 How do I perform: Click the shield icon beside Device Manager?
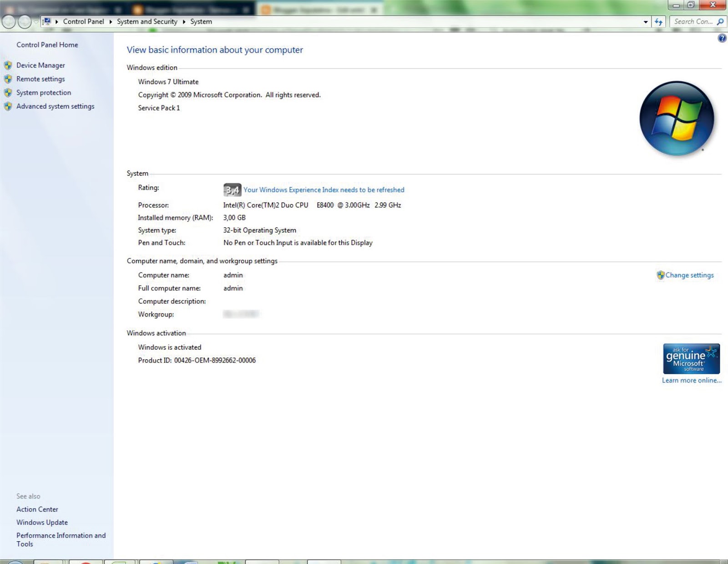(x=8, y=65)
